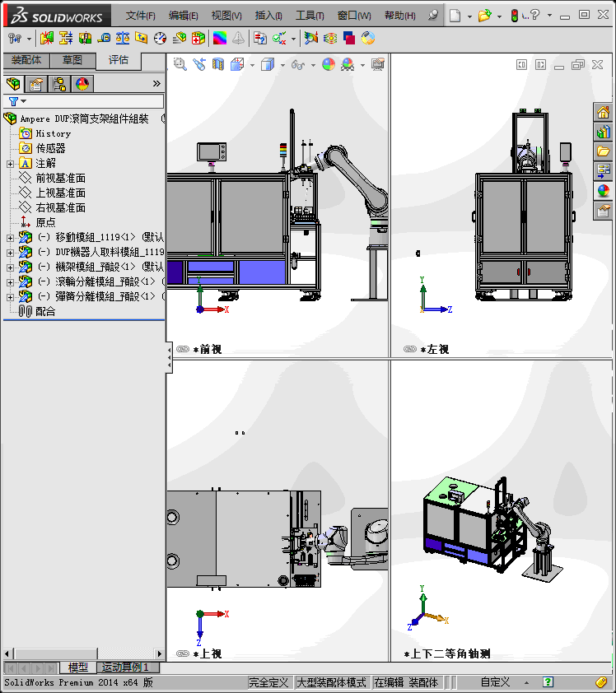Open SolidWorks Resources home pane
616x693 pixels.
tap(603, 112)
